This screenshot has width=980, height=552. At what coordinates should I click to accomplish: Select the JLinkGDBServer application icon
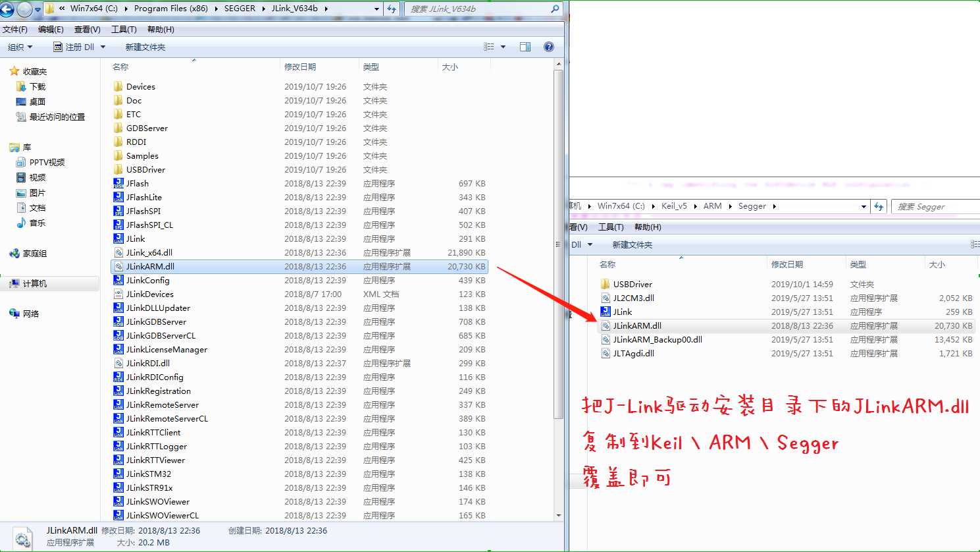(x=118, y=321)
